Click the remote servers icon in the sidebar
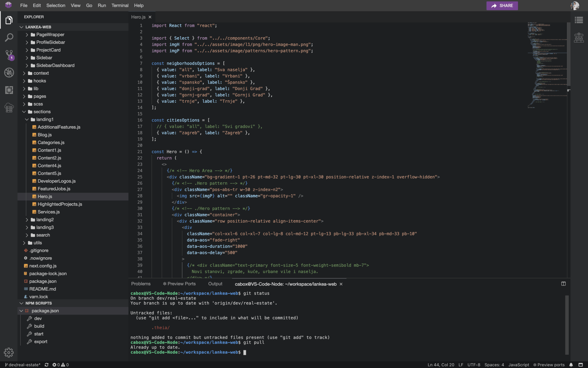 [9, 108]
